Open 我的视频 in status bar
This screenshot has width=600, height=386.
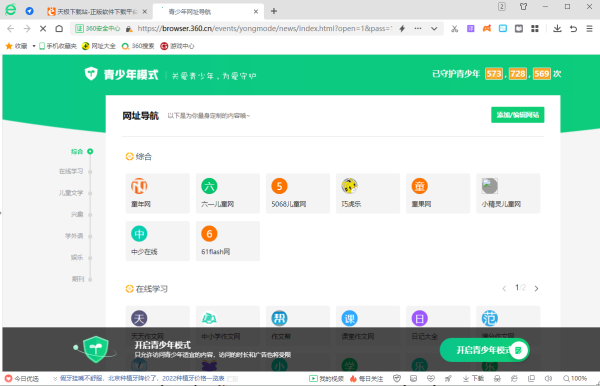click(326, 379)
